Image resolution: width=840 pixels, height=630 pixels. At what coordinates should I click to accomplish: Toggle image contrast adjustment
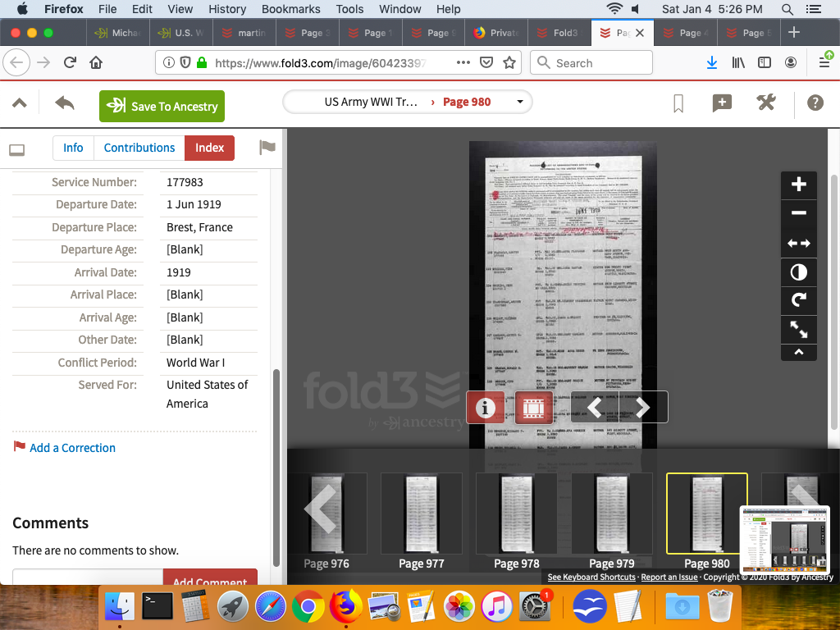pyautogui.click(x=798, y=272)
